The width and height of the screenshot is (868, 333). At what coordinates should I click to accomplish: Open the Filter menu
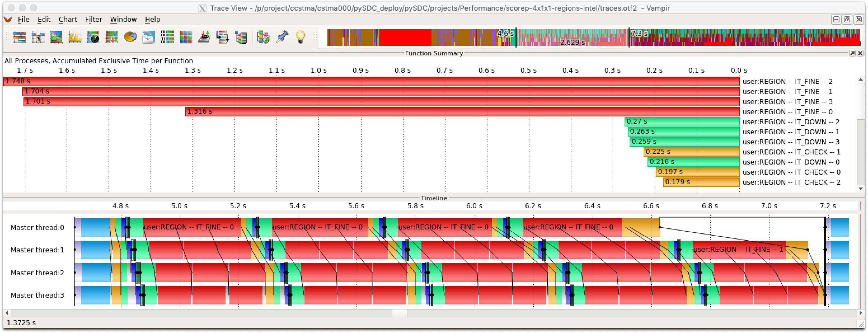click(x=93, y=20)
